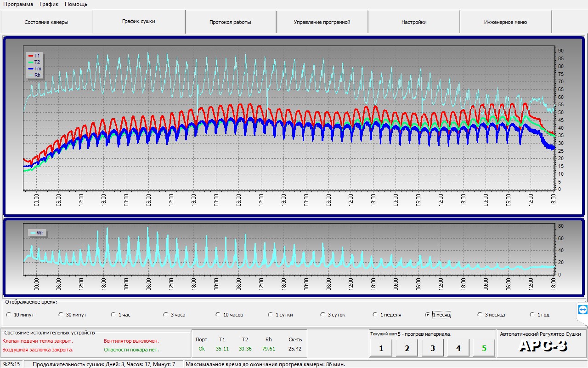Viewport: 588px width, 368px height.
Task: Click the blue Tm legend entry
Action: tap(34, 69)
